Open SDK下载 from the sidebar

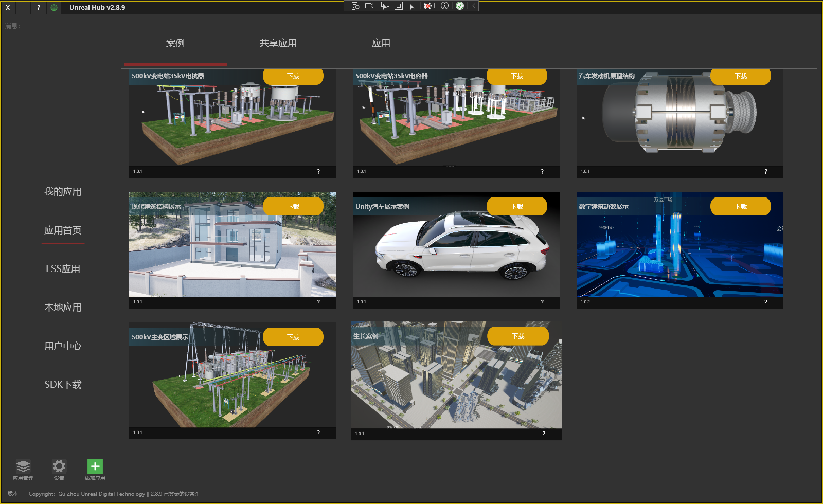[x=63, y=384]
